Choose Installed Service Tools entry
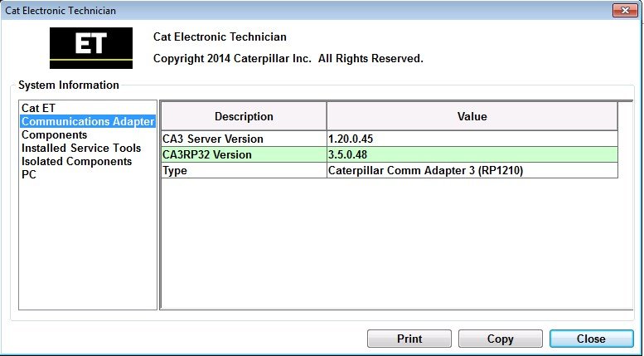Screen dimensions: 644x356 click(x=81, y=148)
